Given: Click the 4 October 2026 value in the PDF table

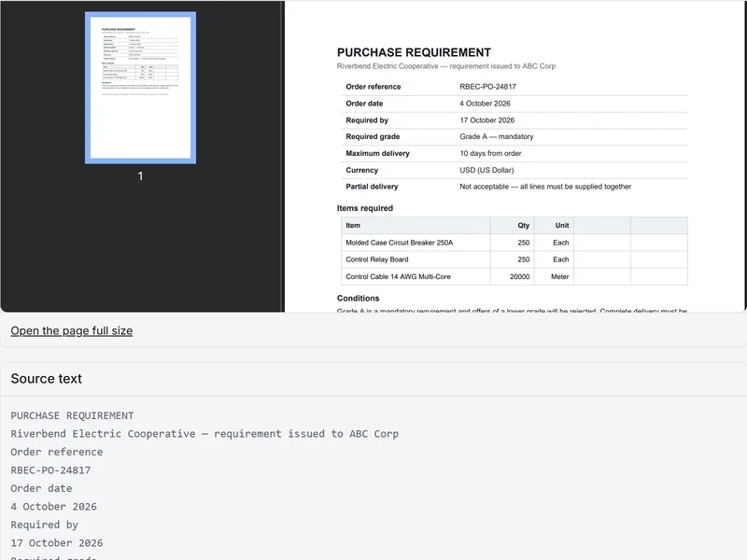Looking at the screenshot, I should [485, 104].
